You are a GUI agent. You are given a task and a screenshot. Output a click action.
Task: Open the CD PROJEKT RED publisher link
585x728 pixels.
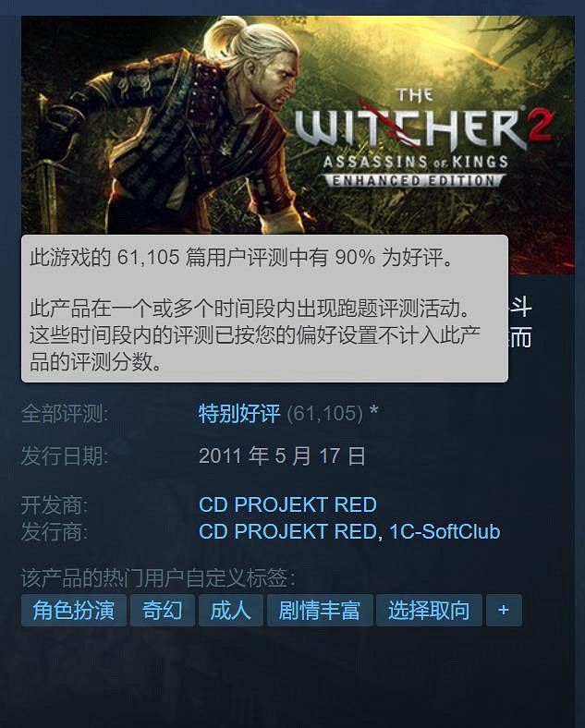287,531
